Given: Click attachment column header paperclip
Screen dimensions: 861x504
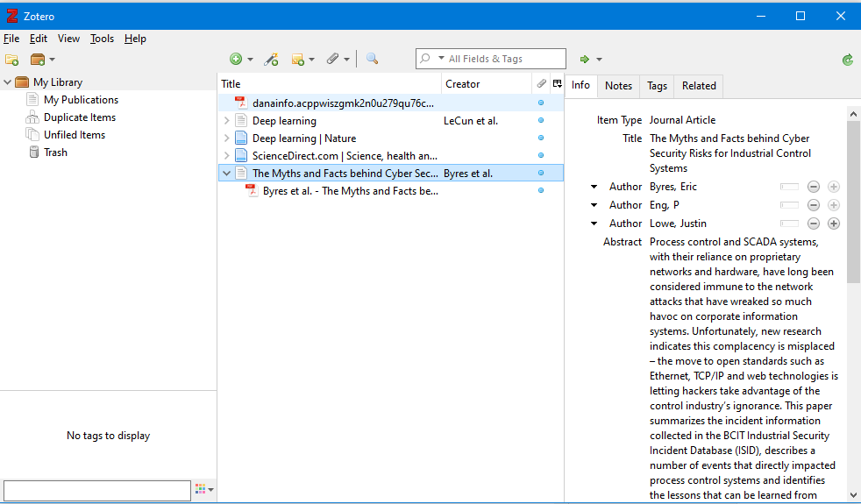Looking at the screenshot, I should [541, 83].
